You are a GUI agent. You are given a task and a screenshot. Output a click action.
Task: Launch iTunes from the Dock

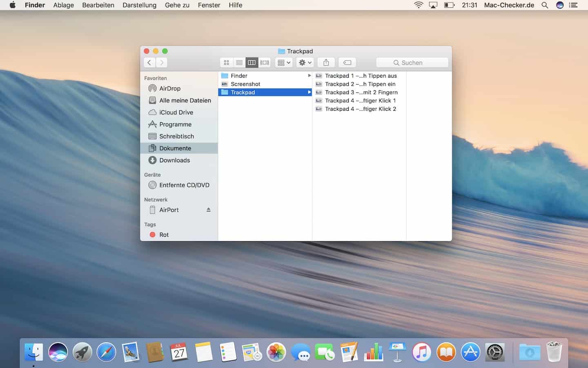(x=422, y=352)
